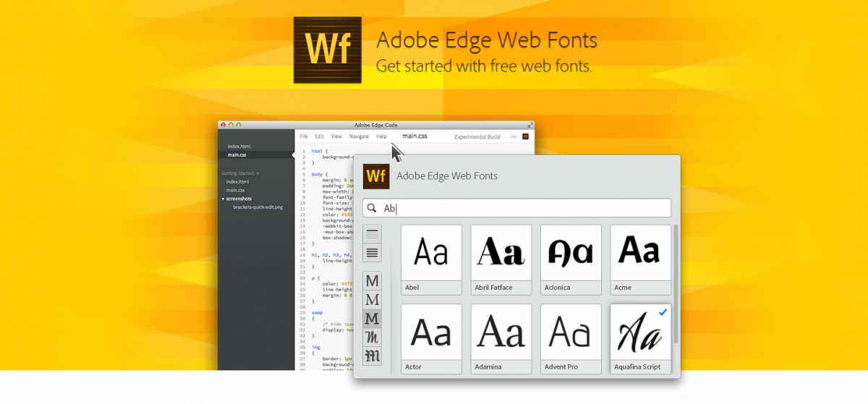Screen dimensions: 868x404
Task: Select the script font filter
Action: (x=373, y=337)
